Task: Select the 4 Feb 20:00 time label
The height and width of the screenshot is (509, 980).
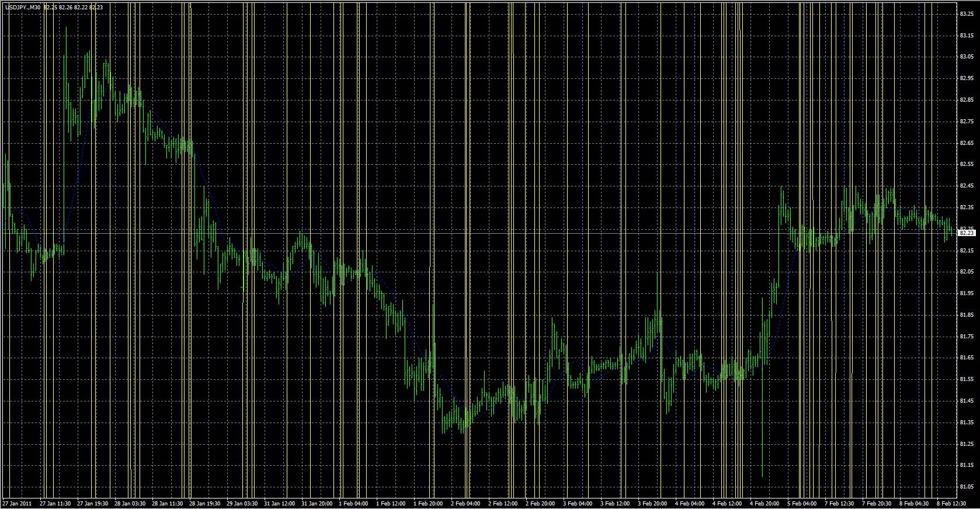Action: [765, 503]
